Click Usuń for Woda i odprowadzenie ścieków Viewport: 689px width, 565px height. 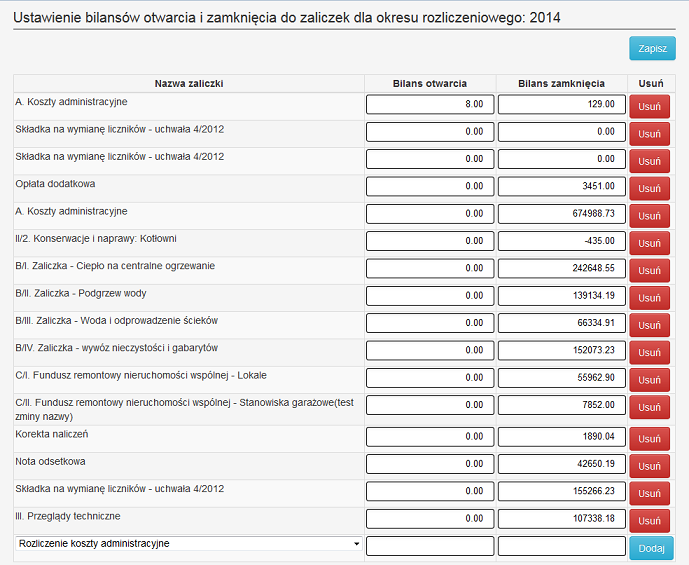coord(649,325)
